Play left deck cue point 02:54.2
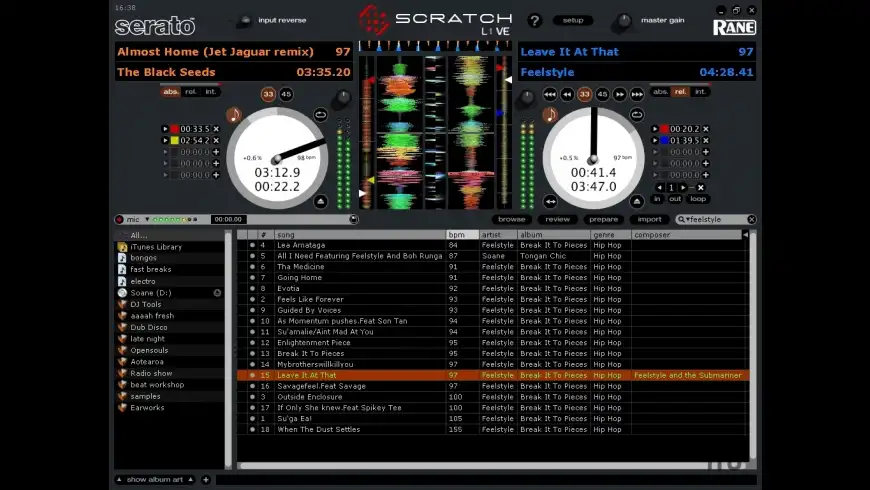The width and height of the screenshot is (870, 490). 165,140
